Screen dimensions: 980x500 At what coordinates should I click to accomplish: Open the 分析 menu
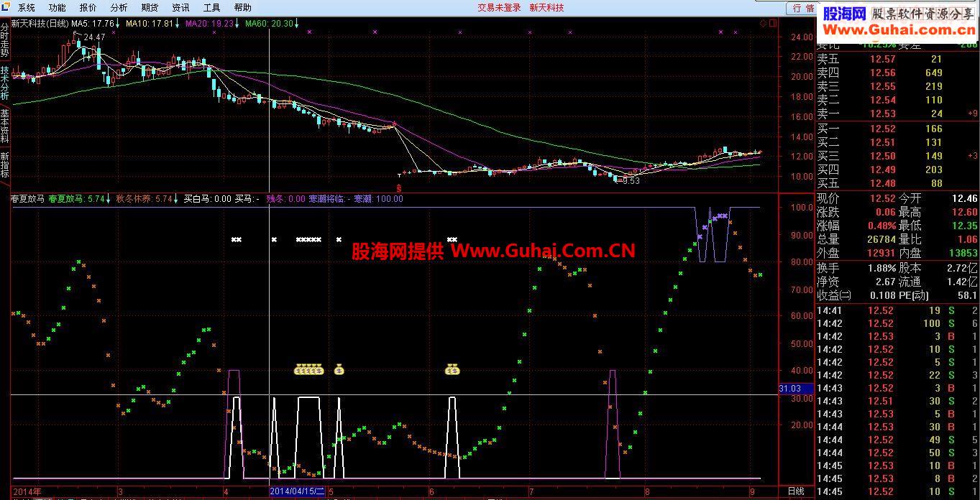click(x=119, y=8)
